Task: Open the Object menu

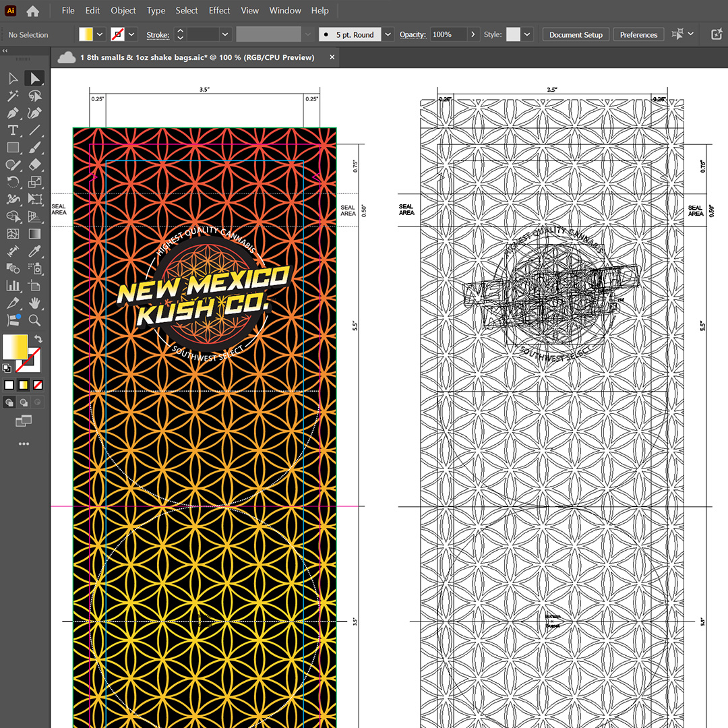Action: (123, 11)
